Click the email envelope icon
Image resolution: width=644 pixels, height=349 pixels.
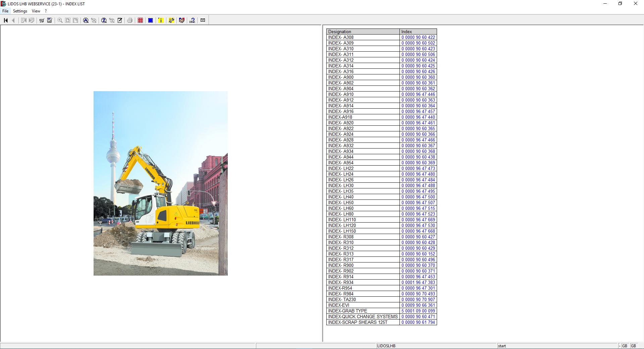click(x=203, y=20)
